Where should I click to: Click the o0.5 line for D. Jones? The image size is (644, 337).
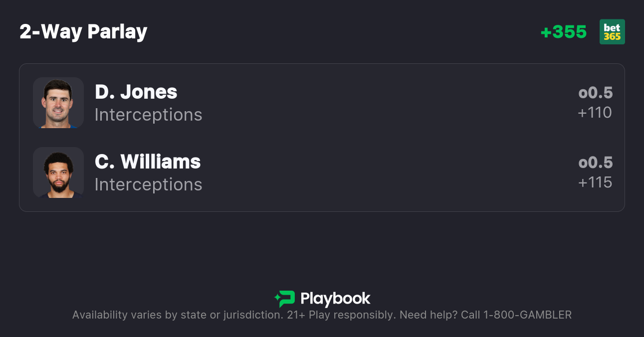(x=595, y=93)
